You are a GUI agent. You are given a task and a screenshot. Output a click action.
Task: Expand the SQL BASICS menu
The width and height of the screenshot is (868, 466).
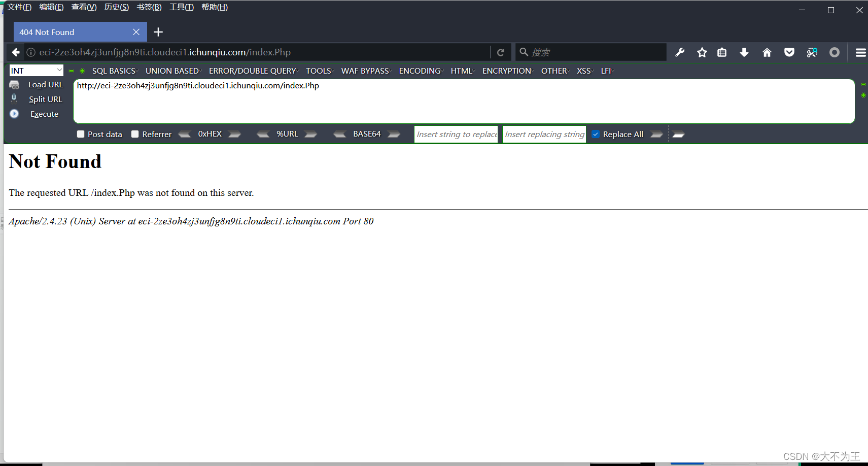coord(115,71)
